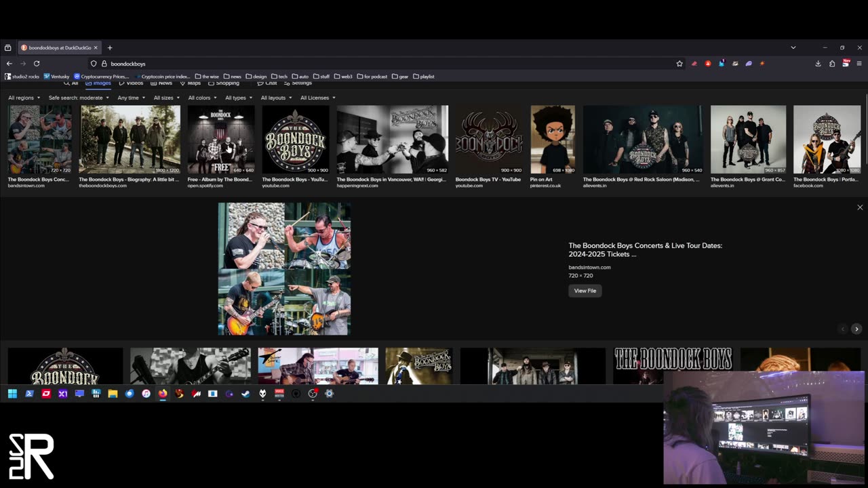The height and width of the screenshot is (488, 868).
Task: Open the Windows Start menu
Action: pyautogui.click(x=12, y=394)
